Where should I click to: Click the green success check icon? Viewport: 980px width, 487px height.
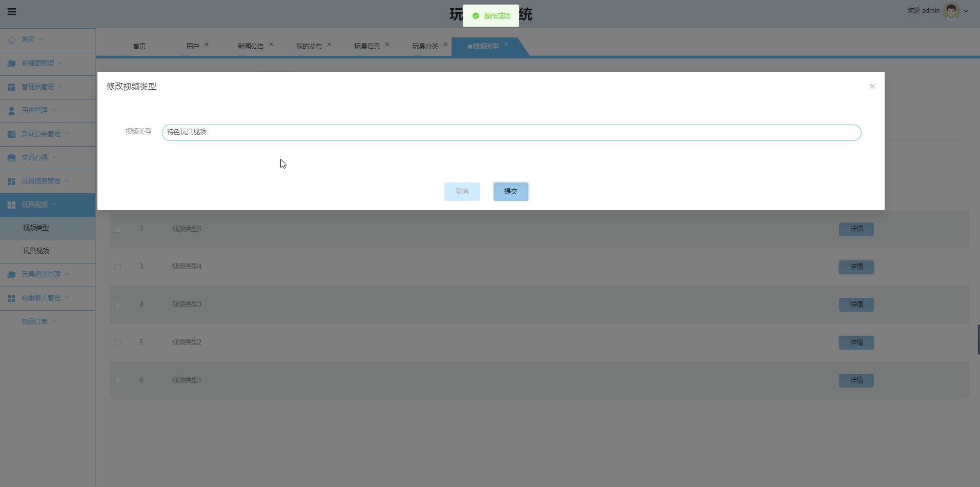coord(476,16)
